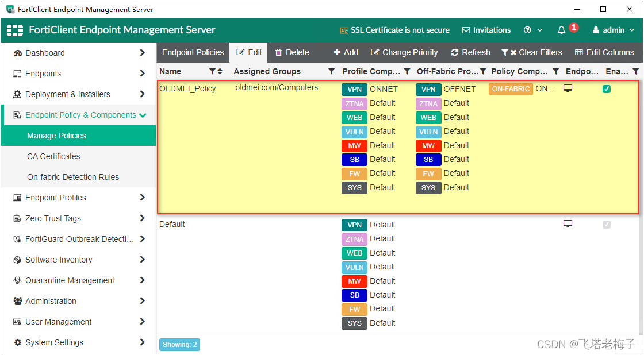This screenshot has width=644, height=355.
Task: Toggle the enabled checkbox for OLDMEI_Policy
Action: click(x=606, y=89)
